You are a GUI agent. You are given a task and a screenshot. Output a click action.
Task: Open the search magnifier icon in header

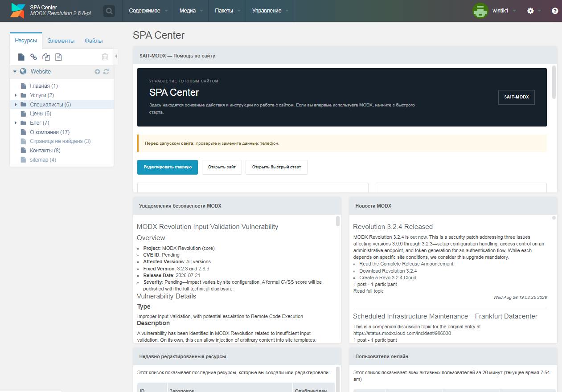click(x=109, y=11)
